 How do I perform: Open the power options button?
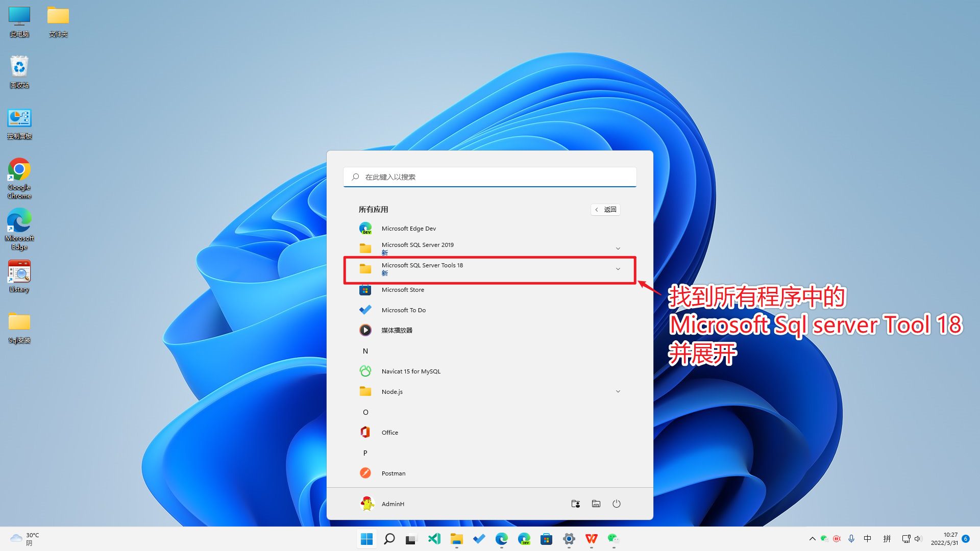coord(617,504)
